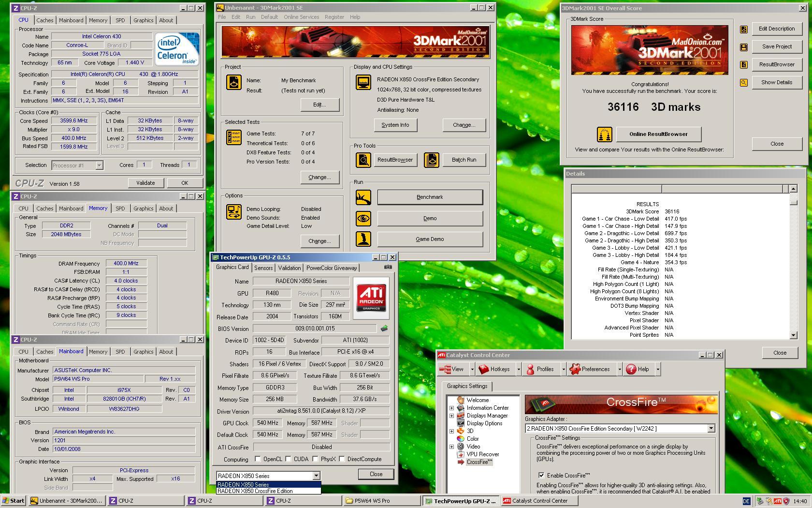Select the CrossFire tree item in Catalyst
The width and height of the screenshot is (812, 508).
tap(479, 462)
